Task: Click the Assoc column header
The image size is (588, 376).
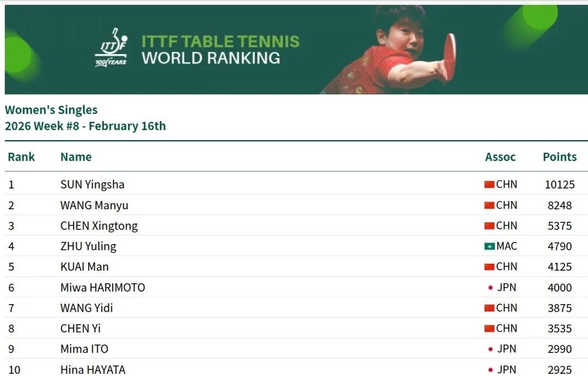Action: [x=500, y=157]
